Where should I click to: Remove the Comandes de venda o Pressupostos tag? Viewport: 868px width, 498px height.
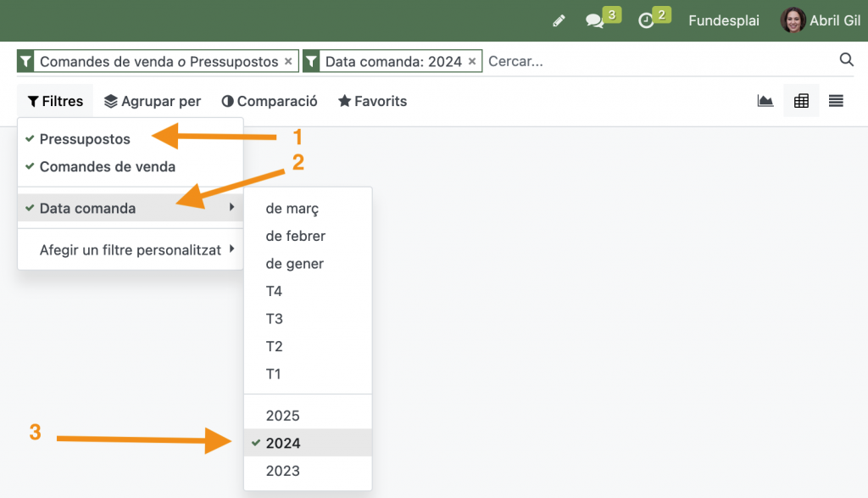click(x=288, y=61)
